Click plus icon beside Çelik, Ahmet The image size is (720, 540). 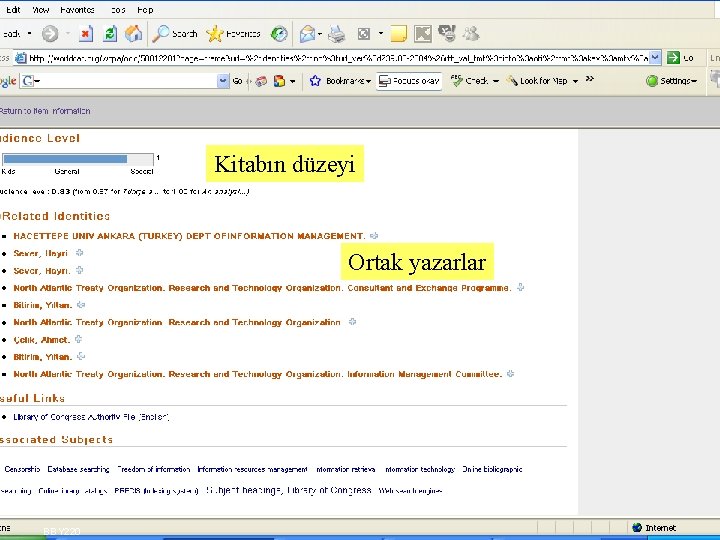tap(79, 339)
